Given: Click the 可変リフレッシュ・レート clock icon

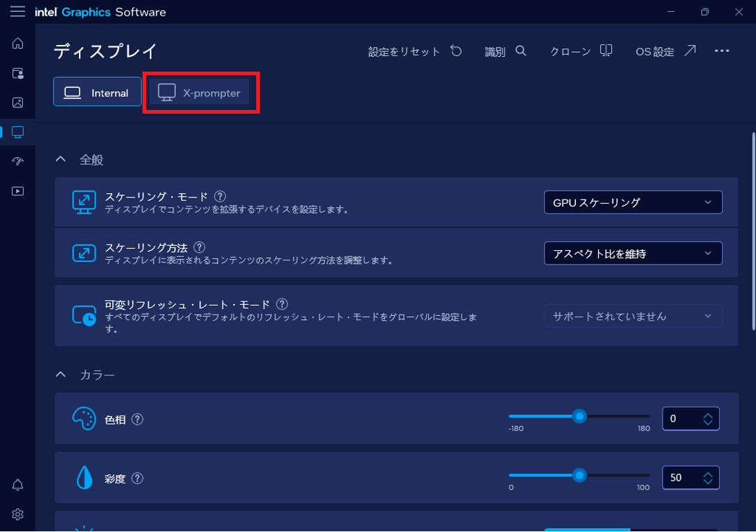Looking at the screenshot, I should point(84,316).
